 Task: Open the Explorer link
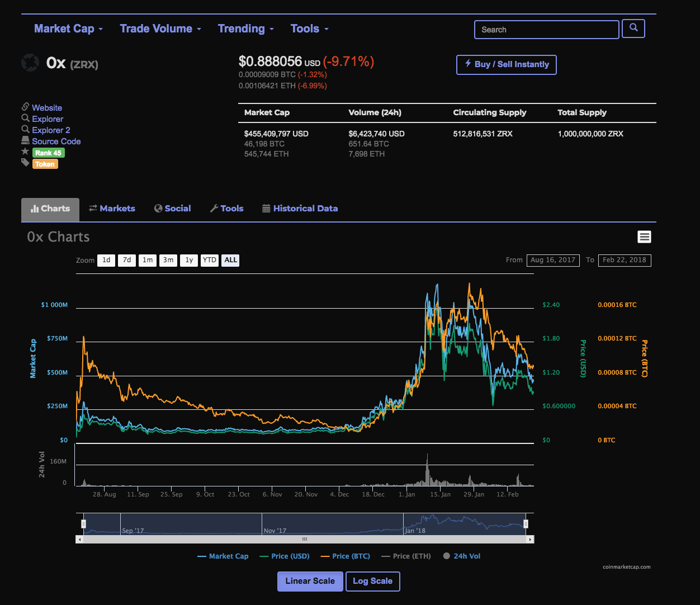[x=48, y=119]
